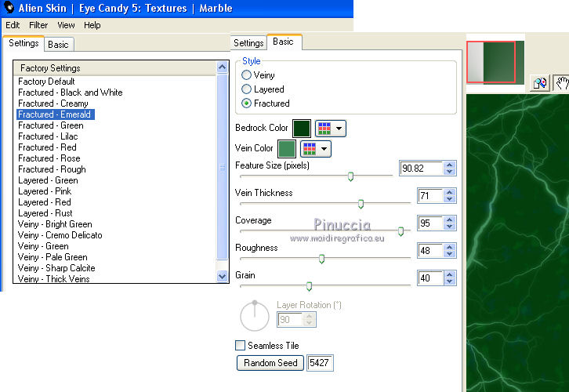
Task: Select Fractured - Rose preset
Action: pos(49,158)
